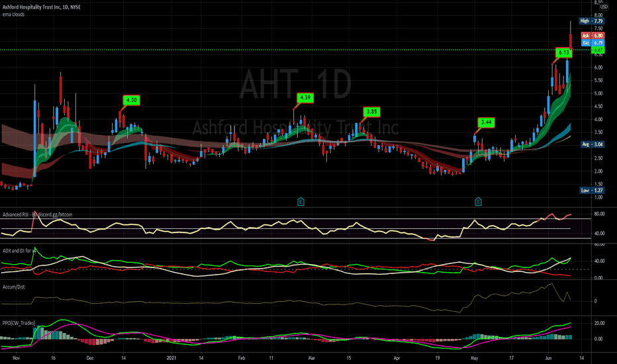Click the Dec date on time axis
This screenshot has width=617, height=364.
pyautogui.click(x=90, y=358)
